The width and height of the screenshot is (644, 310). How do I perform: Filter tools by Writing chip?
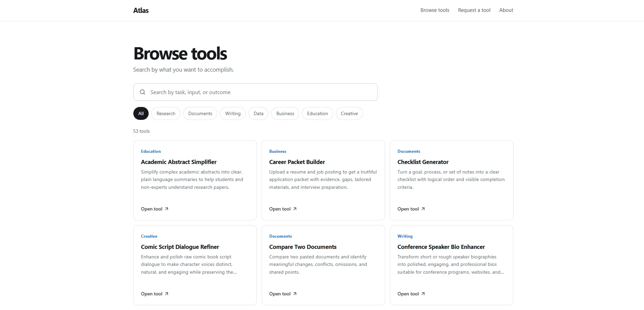[x=233, y=113]
